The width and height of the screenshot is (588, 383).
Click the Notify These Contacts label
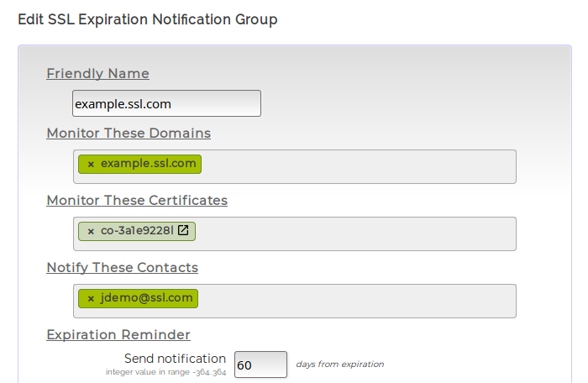coord(122,267)
